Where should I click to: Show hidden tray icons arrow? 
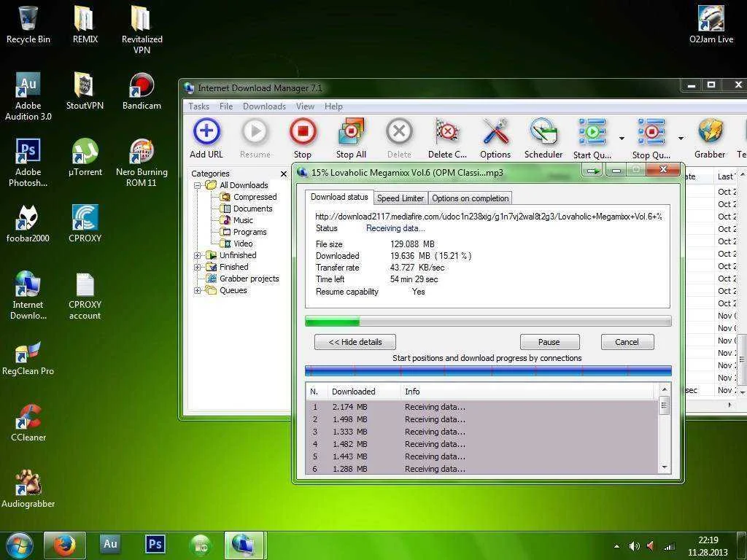(x=617, y=546)
